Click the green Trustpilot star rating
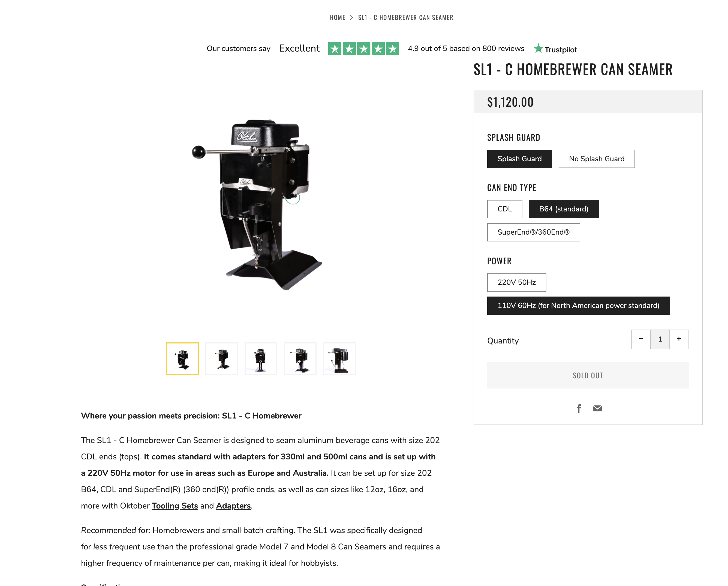Screen dimensions: 728x586 [x=363, y=49]
